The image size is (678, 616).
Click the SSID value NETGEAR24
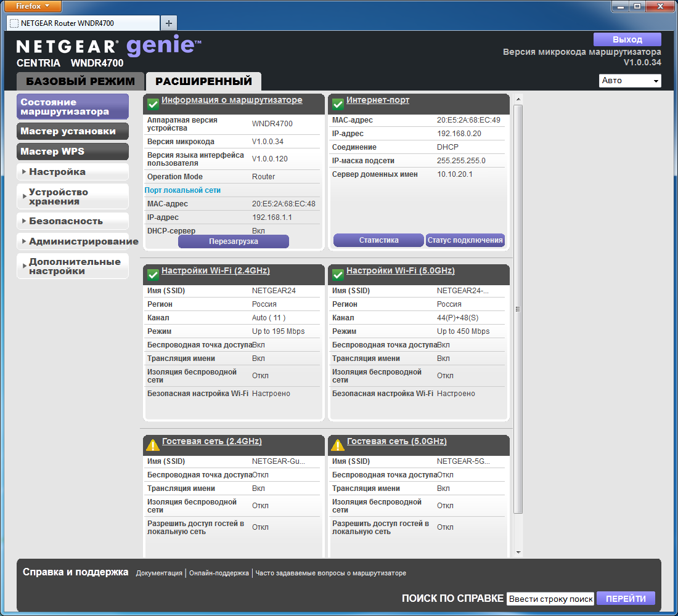point(274,291)
